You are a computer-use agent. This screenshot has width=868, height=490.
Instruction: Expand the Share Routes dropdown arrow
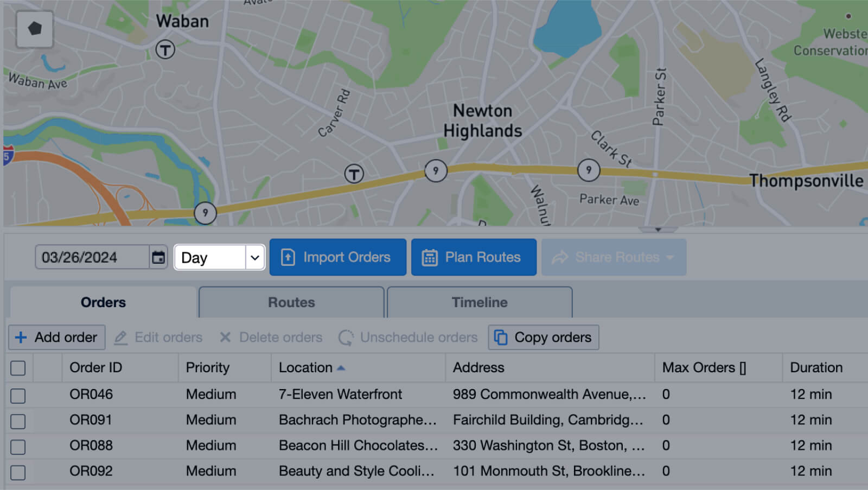(670, 257)
